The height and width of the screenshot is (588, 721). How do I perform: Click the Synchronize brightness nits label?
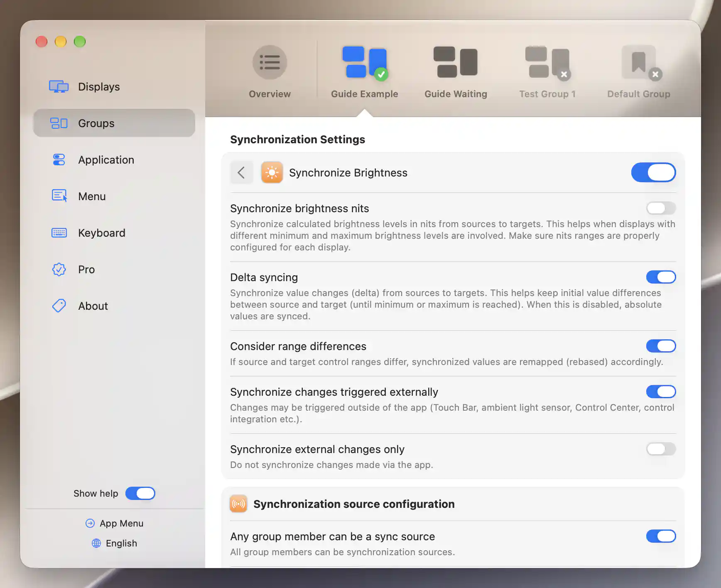299,208
